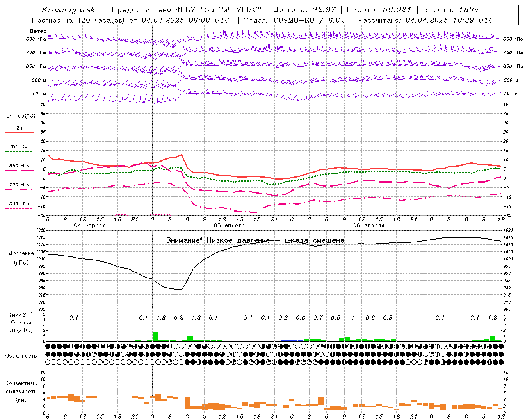Image resolution: width=525 pixels, height=420 pixels.
Task: Click the 'Тем-ра(°C)' axis label
Action: click(x=19, y=116)
